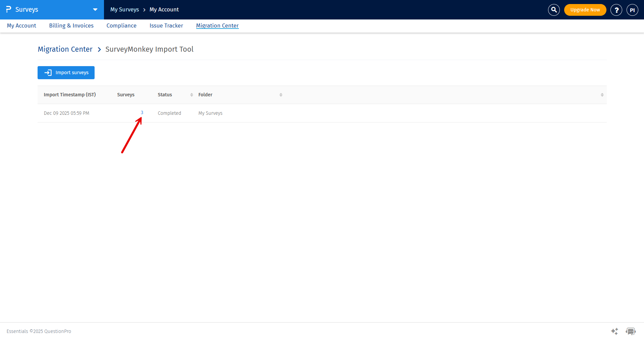Sort by Folder column arrows
Image resolution: width=644 pixels, height=340 pixels.
pyautogui.click(x=281, y=95)
